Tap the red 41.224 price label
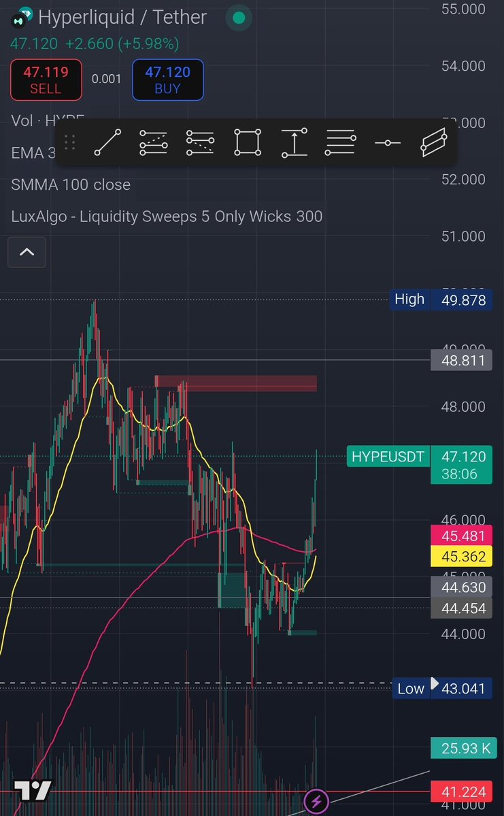Viewport: 504px width, 816px height. (x=461, y=792)
